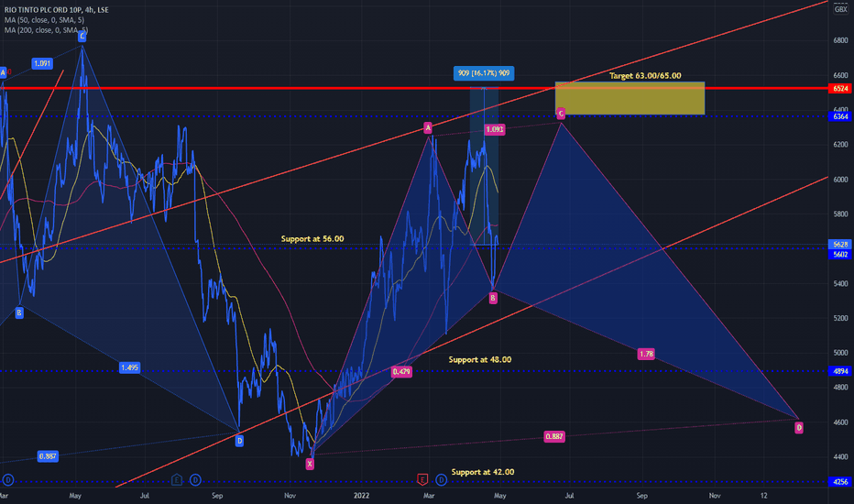Click the dividend marker beside the blue earnings icon
Screen dimensions: 854x504
pos(195,480)
